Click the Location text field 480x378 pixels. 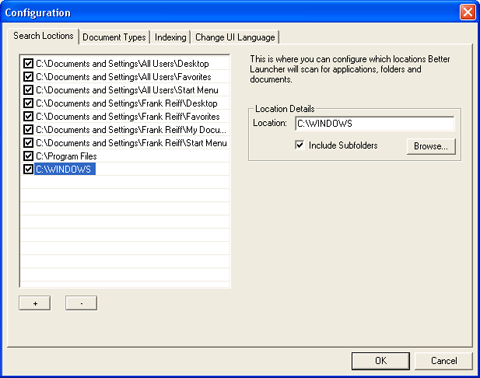pos(375,124)
